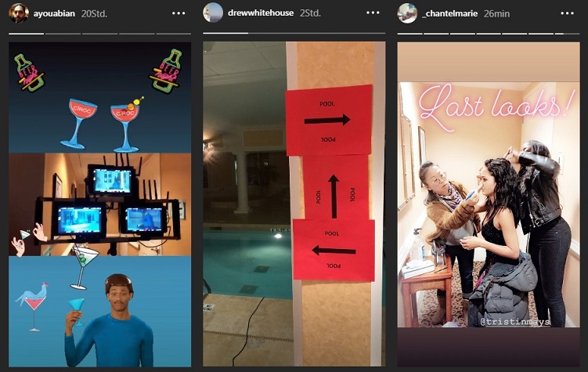
Task: Open ayouabian's profile picture
Action: point(18,13)
